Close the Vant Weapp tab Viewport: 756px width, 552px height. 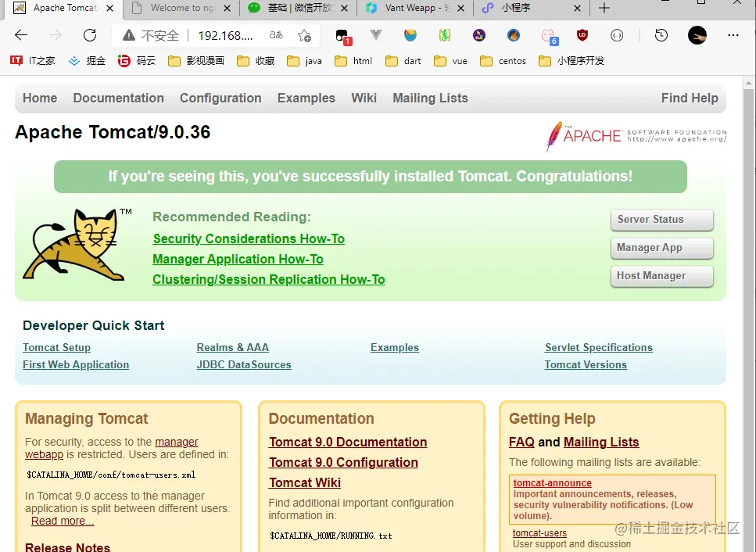461,8
